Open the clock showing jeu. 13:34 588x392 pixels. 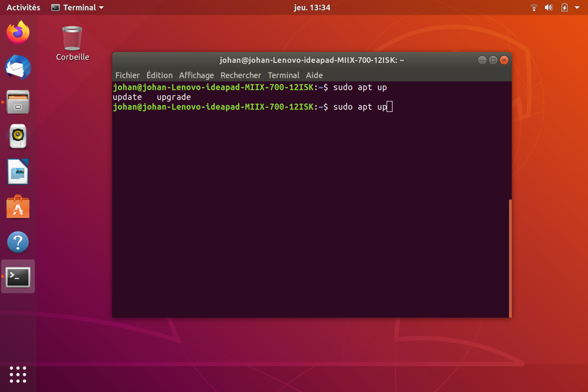312,7
